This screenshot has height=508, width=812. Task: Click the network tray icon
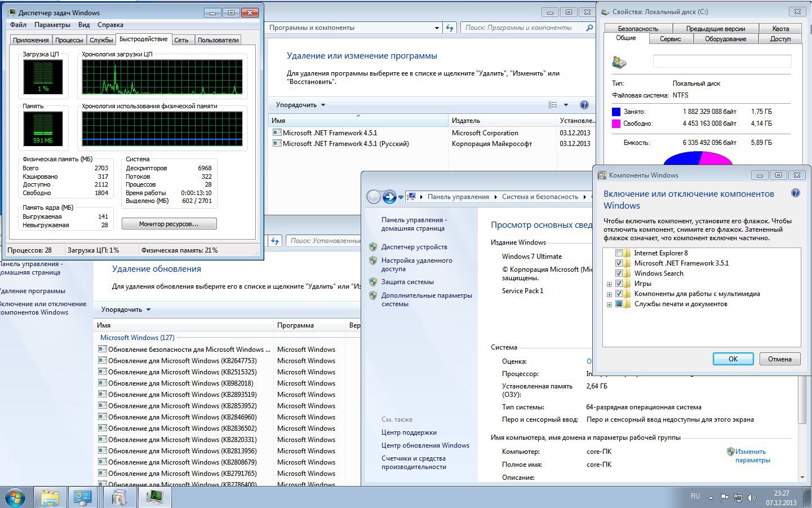(x=738, y=498)
